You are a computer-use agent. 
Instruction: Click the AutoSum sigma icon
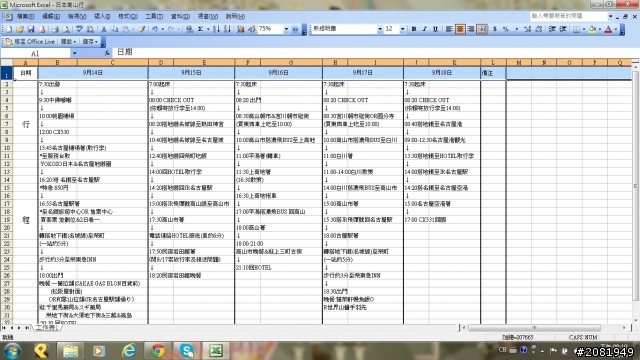pyautogui.click(x=200, y=29)
